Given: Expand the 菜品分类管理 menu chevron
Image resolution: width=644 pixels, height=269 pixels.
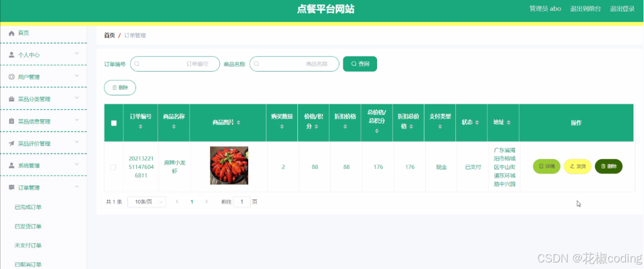Looking at the screenshot, I should [77, 98].
